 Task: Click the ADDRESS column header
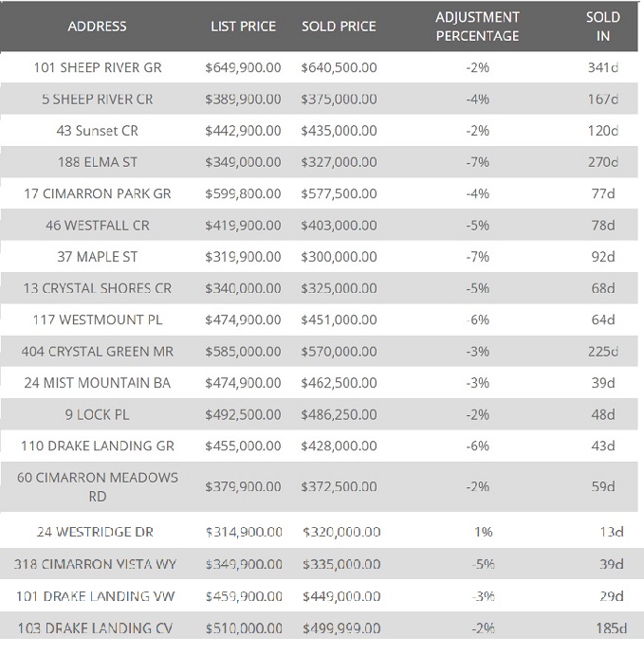tap(97, 27)
